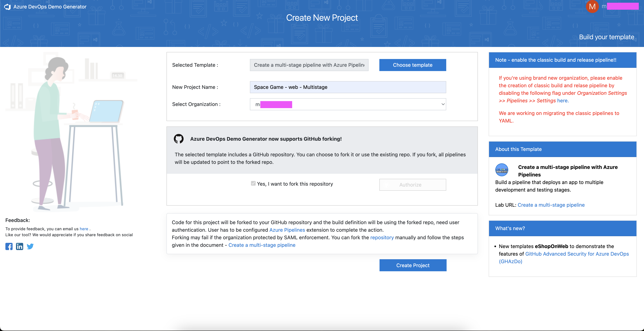644x331 pixels.
Task: Click the GitHub octocat icon
Action: [179, 139]
